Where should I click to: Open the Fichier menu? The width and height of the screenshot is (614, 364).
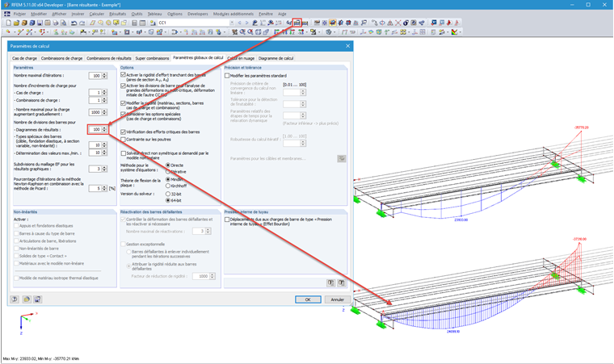pyautogui.click(x=19, y=14)
